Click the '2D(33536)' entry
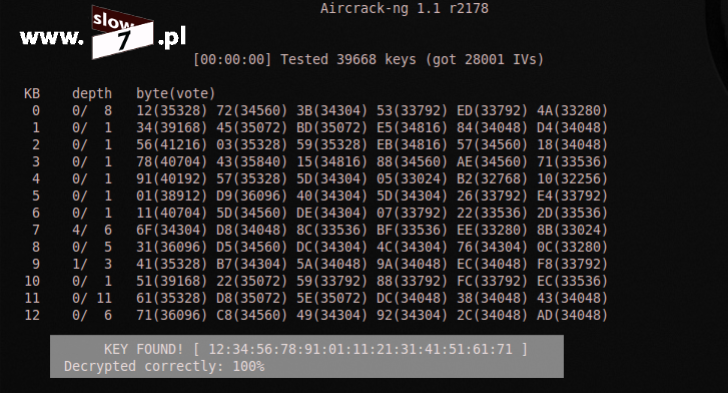 (x=572, y=213)
